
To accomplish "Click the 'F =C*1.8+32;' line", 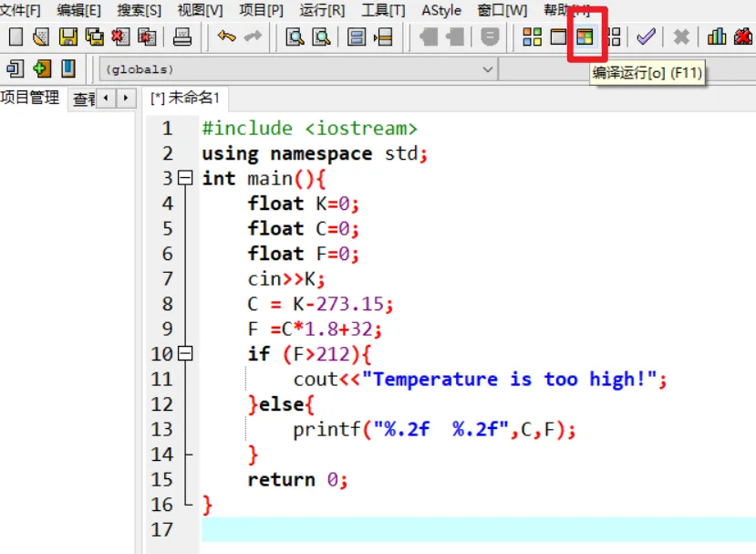I will (x=315, y=329).
